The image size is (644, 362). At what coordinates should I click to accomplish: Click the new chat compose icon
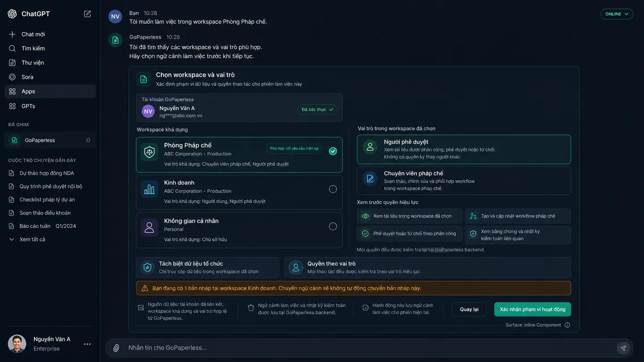click(88, 14)
